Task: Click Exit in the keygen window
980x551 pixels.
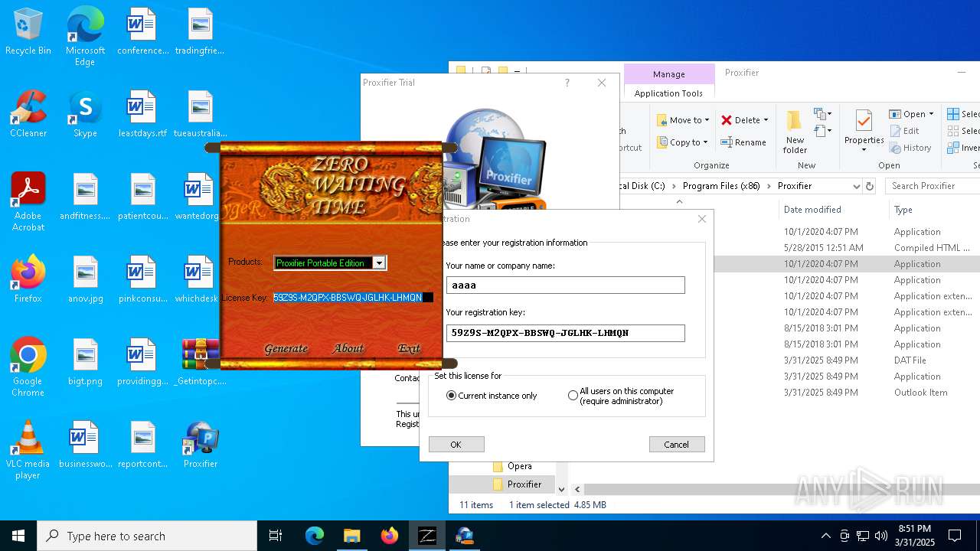Action: (x=409, y=348)
